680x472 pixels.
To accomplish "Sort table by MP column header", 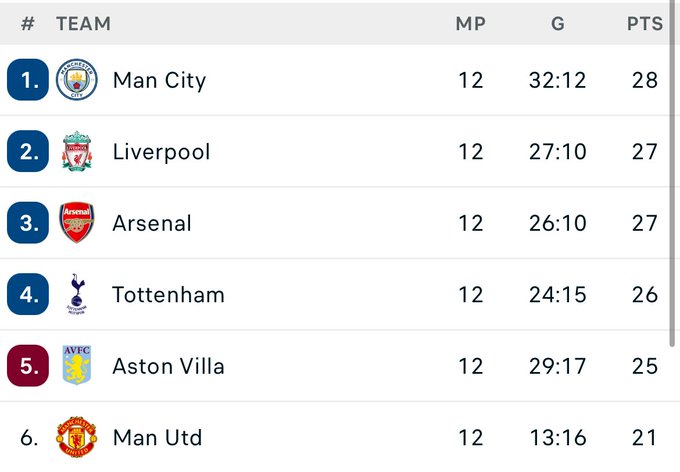I will (471, 23).
